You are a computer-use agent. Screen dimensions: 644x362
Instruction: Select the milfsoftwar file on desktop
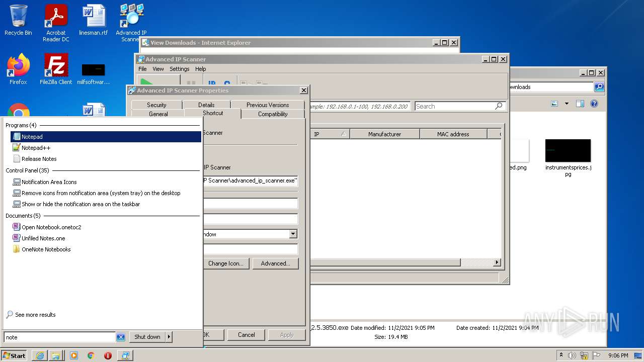(94, 73)
